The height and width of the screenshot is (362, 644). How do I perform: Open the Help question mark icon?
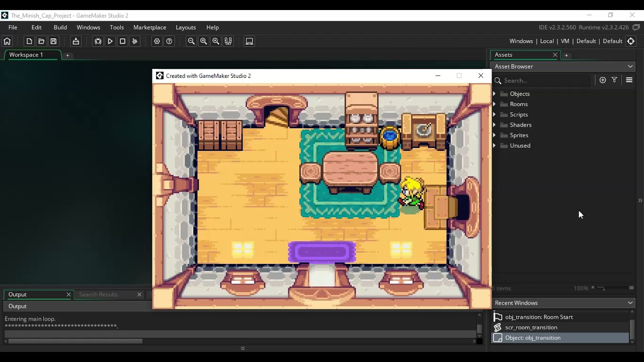pyautogui.click(x=170, y=41)
